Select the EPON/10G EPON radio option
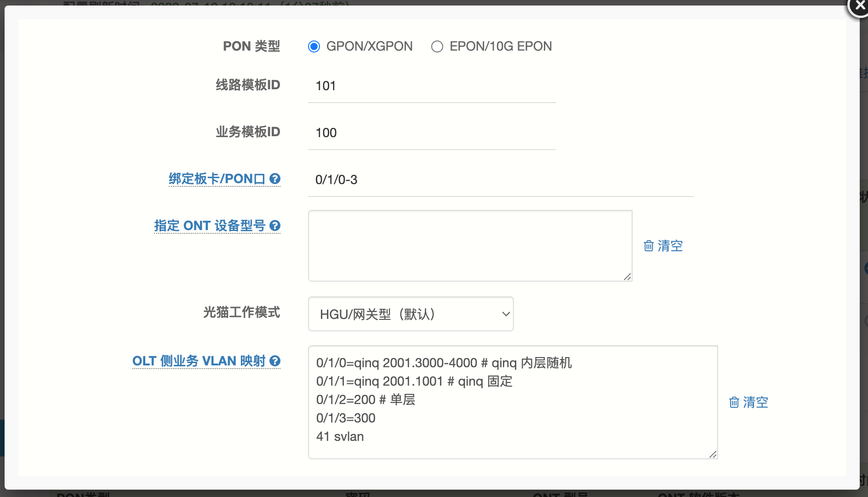Viewport: 868px width, 497px height. (437, 46)
